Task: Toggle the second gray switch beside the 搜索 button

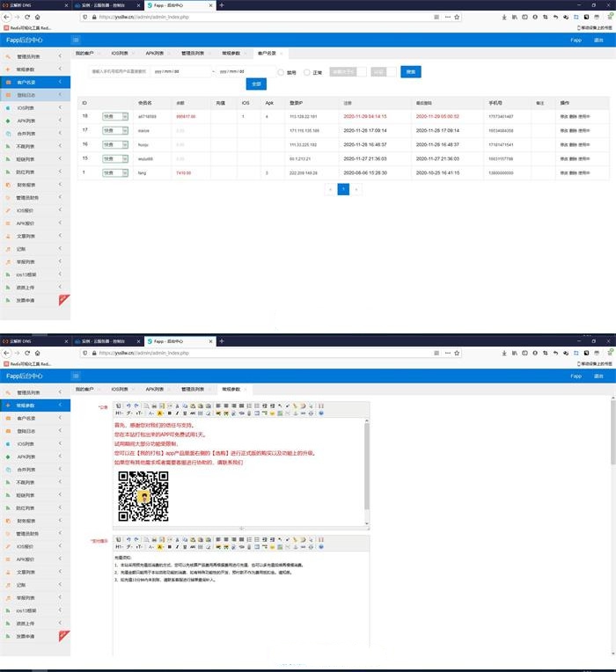Action: 384,72
